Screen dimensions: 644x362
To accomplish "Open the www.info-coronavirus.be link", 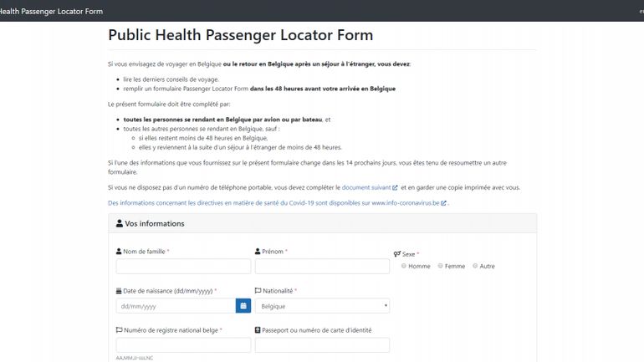I will [x=406, y=203].
